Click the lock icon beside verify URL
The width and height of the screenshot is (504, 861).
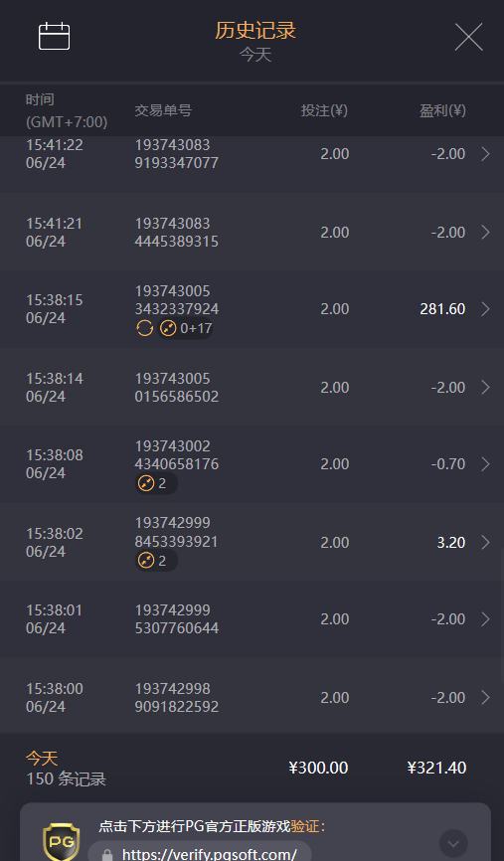point(107,854)
